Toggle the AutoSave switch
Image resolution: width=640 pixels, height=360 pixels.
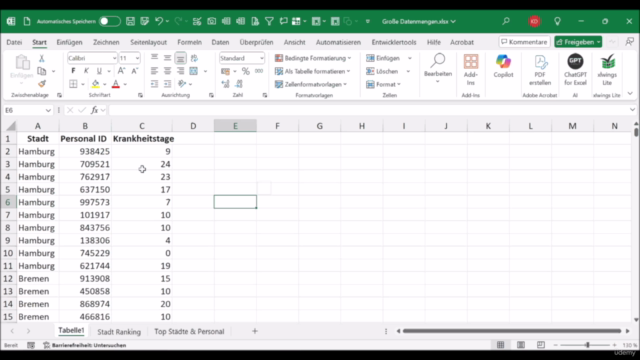click(109, 21)
